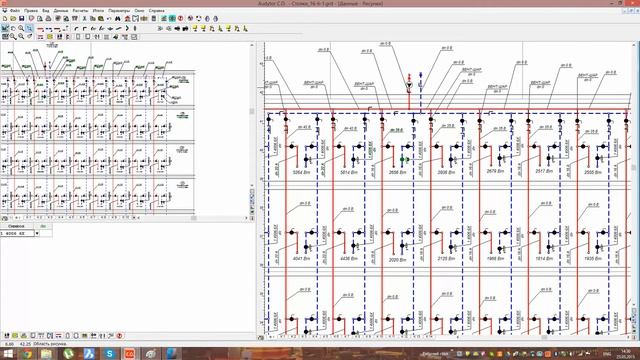Open the Правка menu
The height and width of the screenshot is (360, 640).
[x=31, y=11]
